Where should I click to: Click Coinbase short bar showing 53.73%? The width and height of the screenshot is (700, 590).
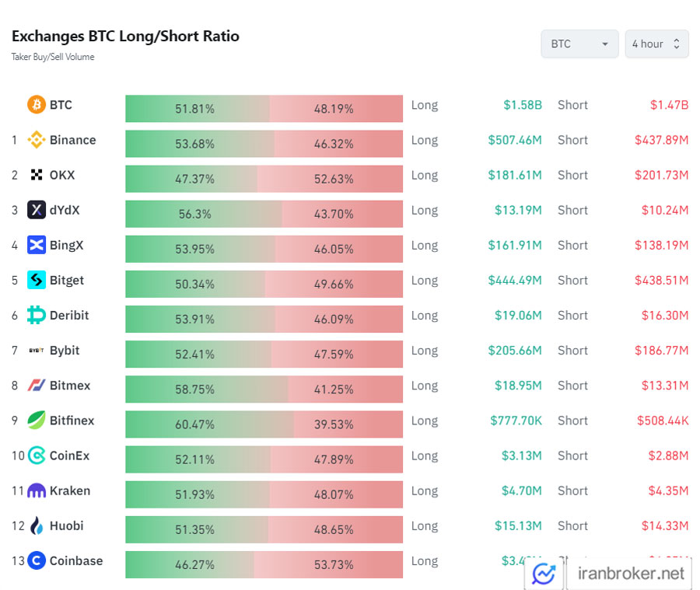click(x=328, y=564)
